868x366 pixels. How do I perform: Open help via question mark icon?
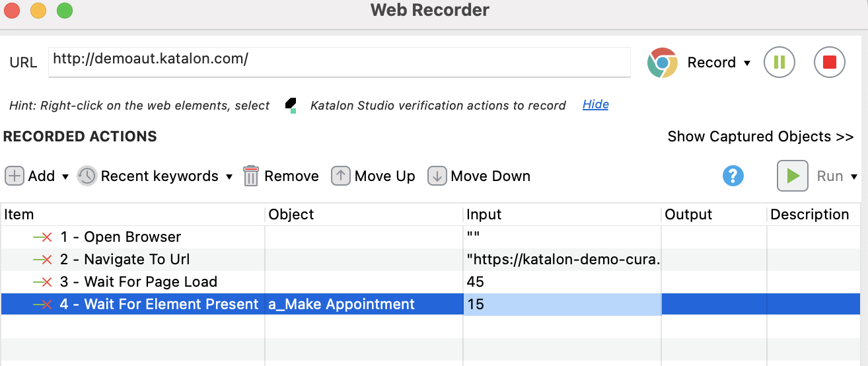733,176
